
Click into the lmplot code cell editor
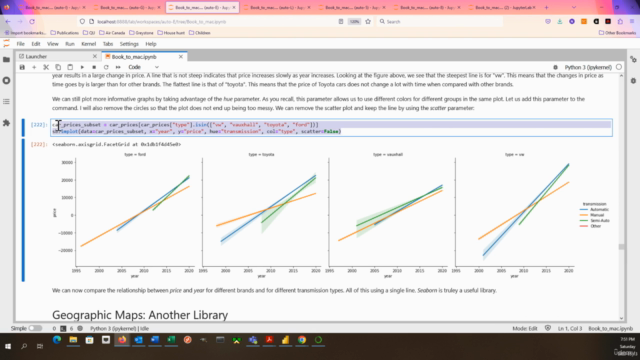[331, 128]
